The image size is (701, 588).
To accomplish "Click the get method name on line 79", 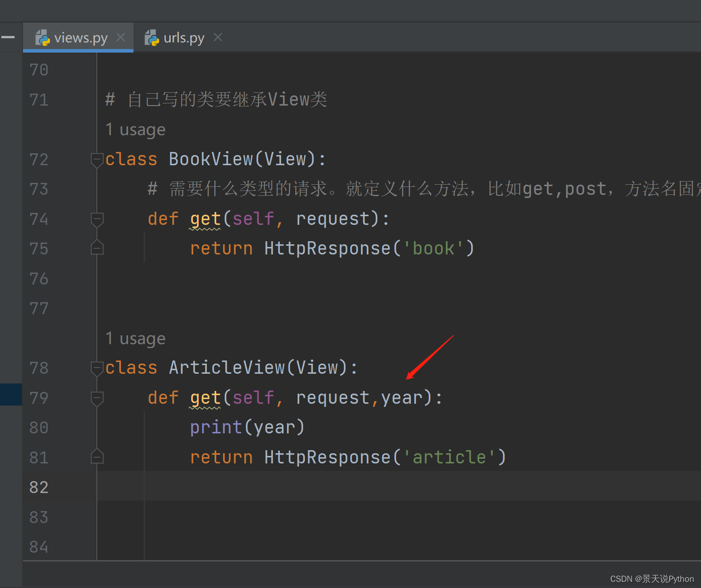I will 206,398.
